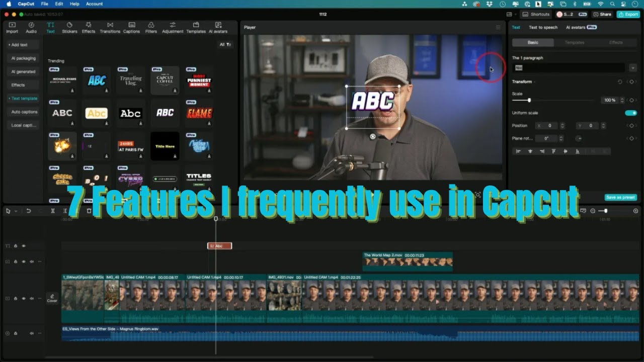Open the Filters panel
644x362 pixels.
click(x=151, y=28)
